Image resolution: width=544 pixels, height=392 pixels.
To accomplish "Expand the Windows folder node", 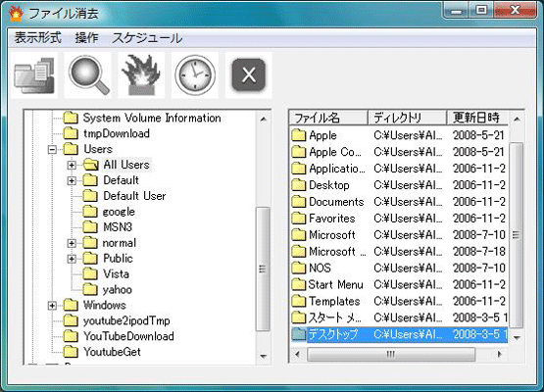I will (x=52, y=306).
